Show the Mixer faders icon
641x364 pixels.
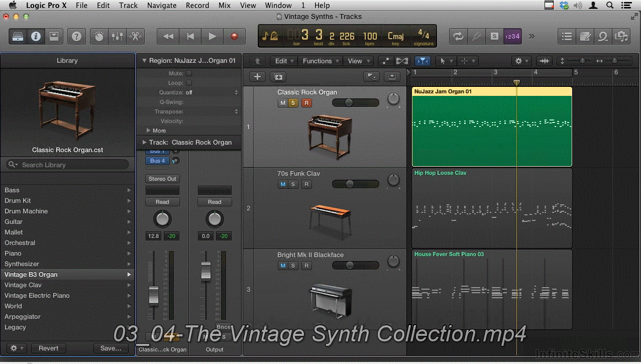[117, 36]
